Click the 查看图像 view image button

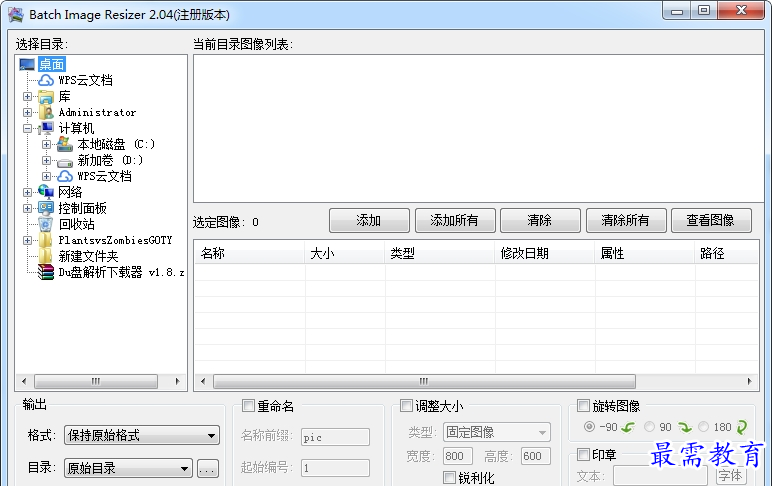click(711, 220)
